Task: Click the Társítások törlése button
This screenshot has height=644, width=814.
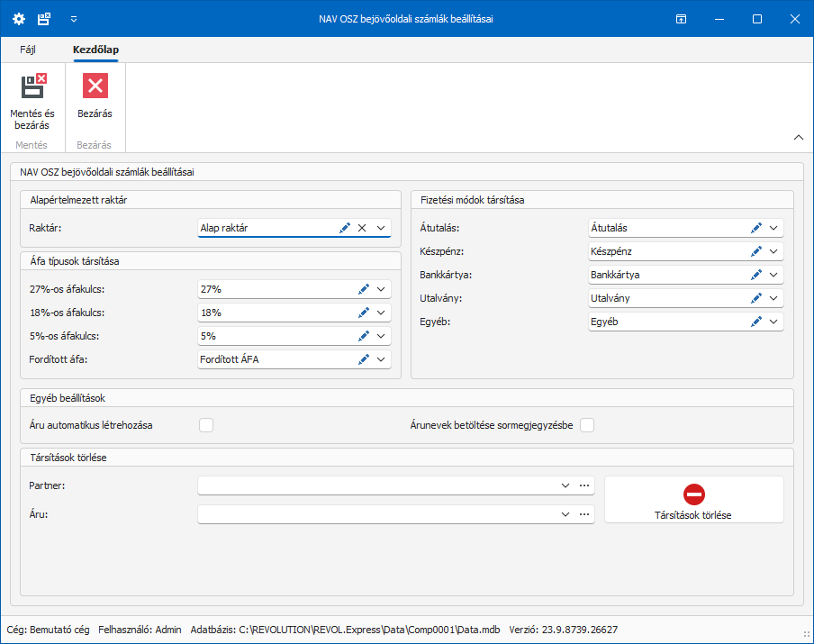Action: pos(694,500)
